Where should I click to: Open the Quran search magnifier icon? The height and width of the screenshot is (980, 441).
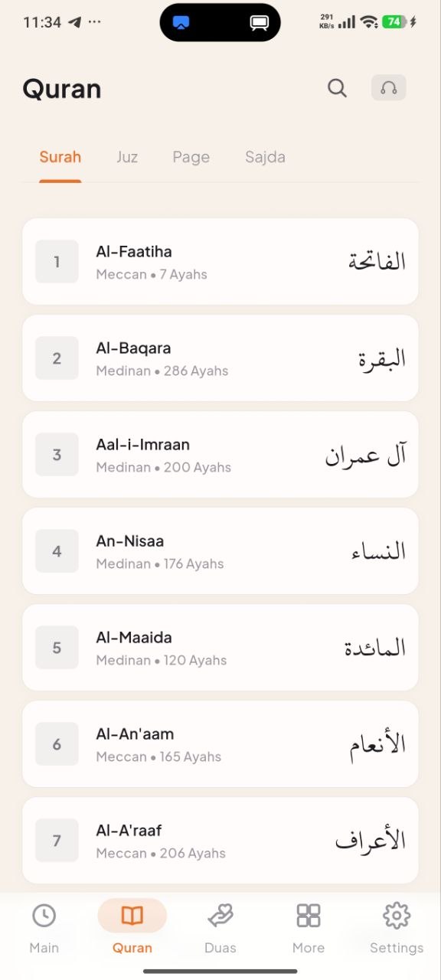[337, 88]
